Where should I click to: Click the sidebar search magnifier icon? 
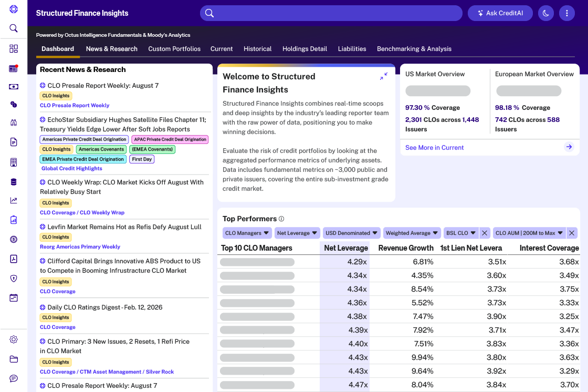pos(14,28)
